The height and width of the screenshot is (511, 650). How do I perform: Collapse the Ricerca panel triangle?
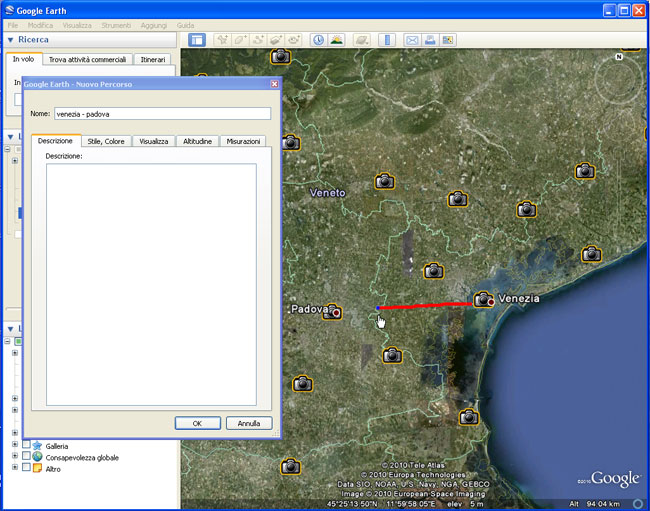(x=10, y=40)
